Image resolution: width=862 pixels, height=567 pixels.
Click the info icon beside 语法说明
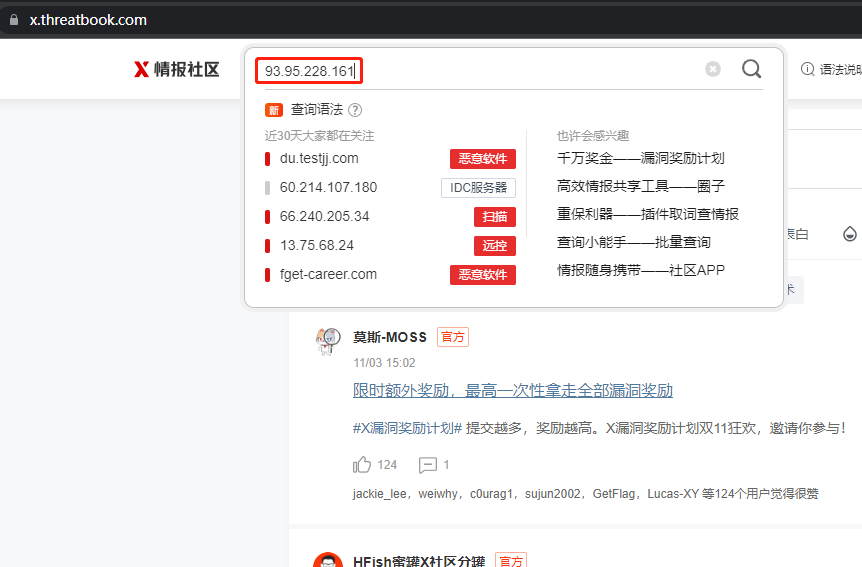pyautogui.click(x=807, y=69)
